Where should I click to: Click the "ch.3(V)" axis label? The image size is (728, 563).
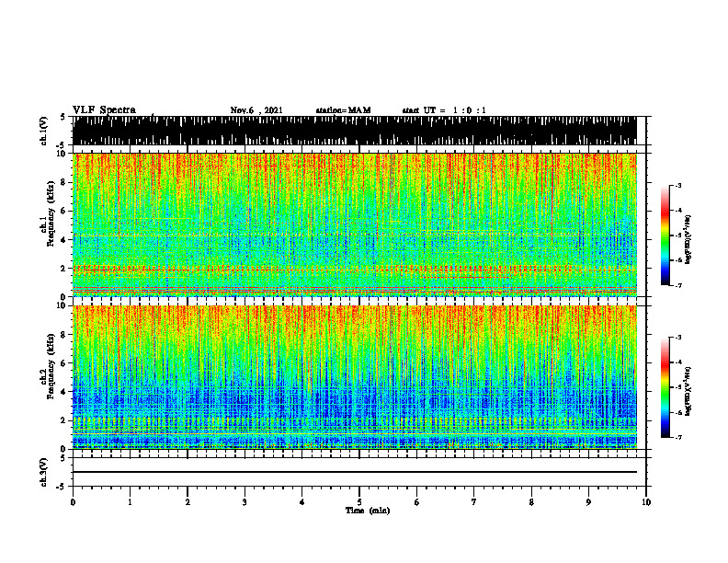[x=44, y=472]
